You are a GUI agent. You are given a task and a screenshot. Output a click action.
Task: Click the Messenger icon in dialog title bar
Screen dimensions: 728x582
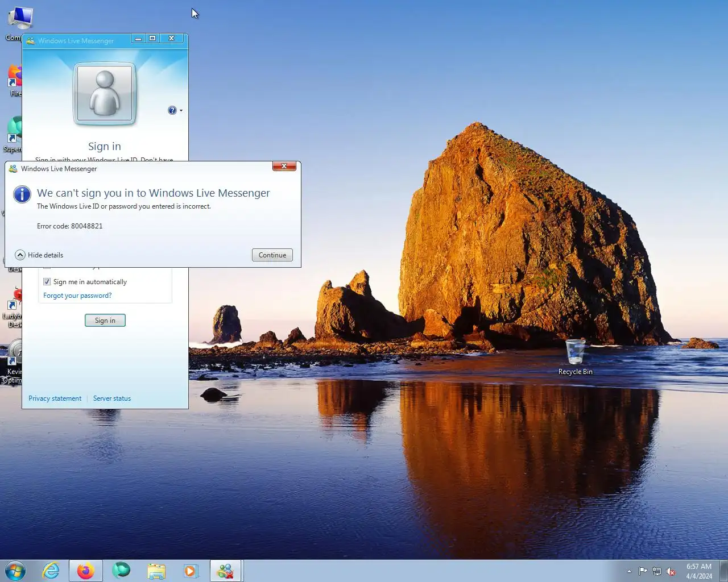point(13,169)
